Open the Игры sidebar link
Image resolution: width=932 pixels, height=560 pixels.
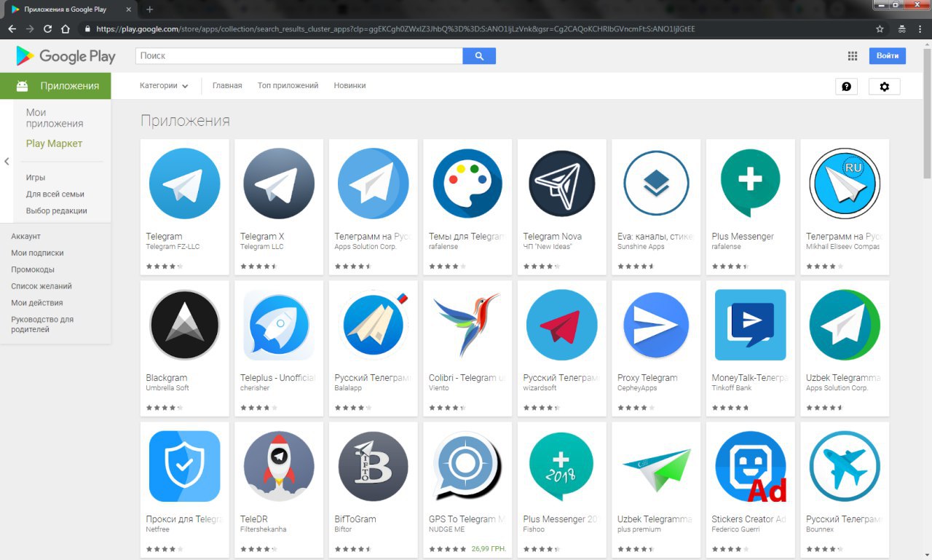36,178
